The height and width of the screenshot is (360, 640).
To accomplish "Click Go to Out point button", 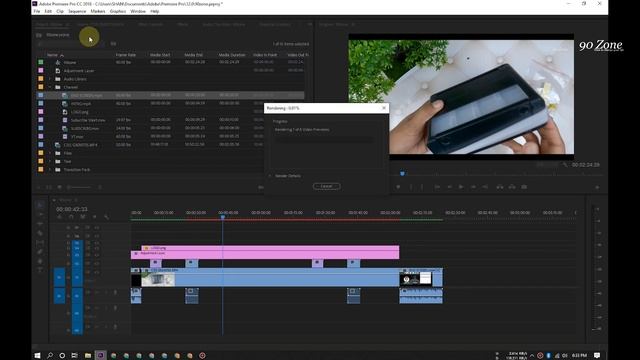I will point(485,187).
